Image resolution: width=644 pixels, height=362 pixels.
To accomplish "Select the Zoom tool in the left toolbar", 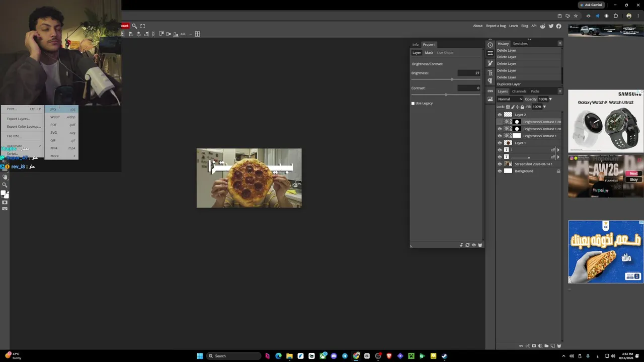I will pyautogui.click(x=5, y=185).
